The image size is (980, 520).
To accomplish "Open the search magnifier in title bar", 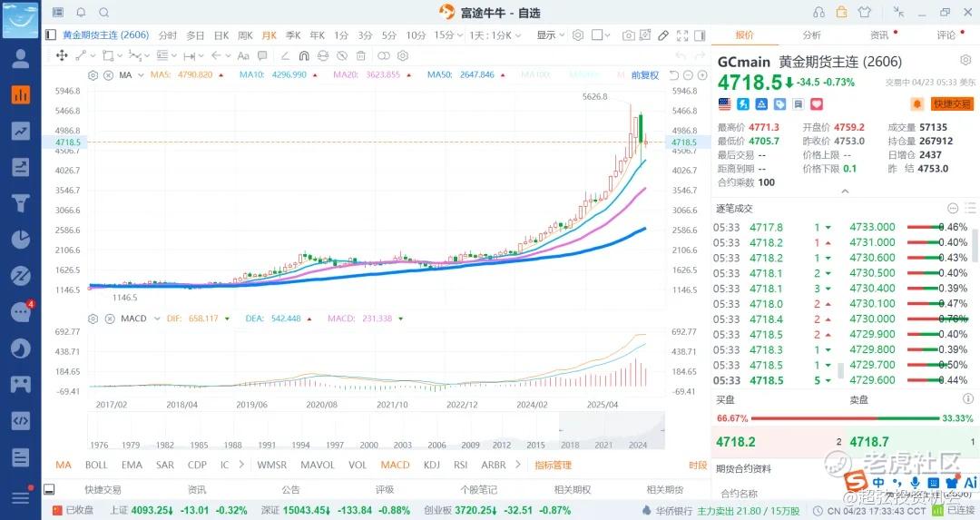I will pos(103,12).
